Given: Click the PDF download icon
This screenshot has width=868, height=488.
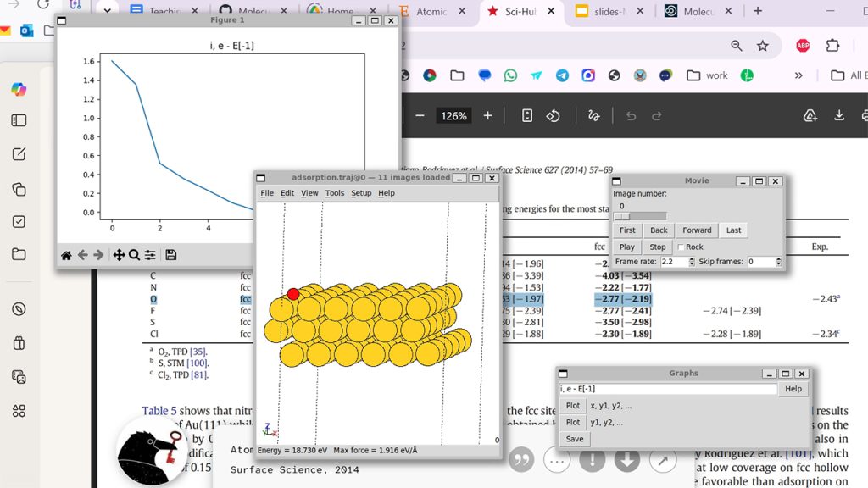Looking at the screenshot, I should tap(839, 115).
